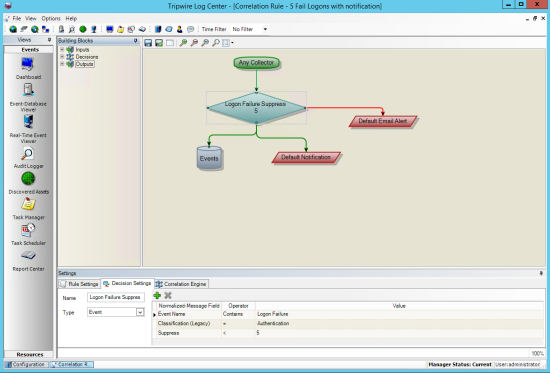Switch to the Rule Settings tab
This screenshot has width=550, height=373.
pyautogui.click(x=79, y=284)
